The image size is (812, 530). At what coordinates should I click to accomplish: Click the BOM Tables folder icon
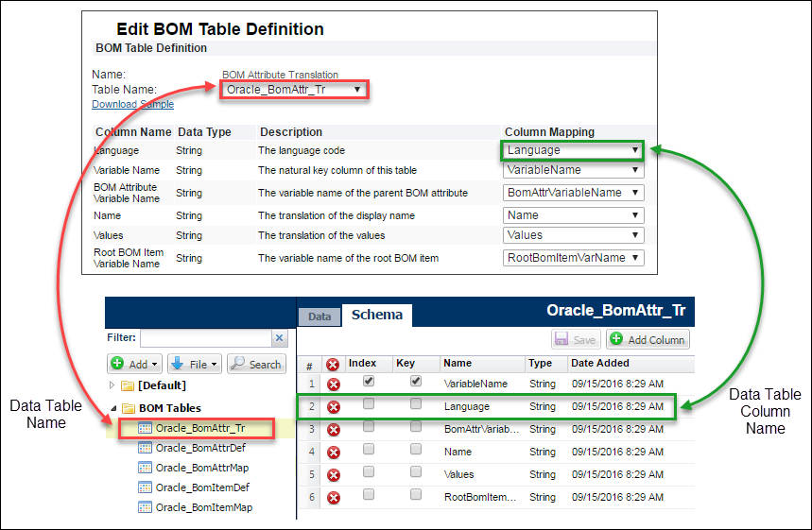129,408
